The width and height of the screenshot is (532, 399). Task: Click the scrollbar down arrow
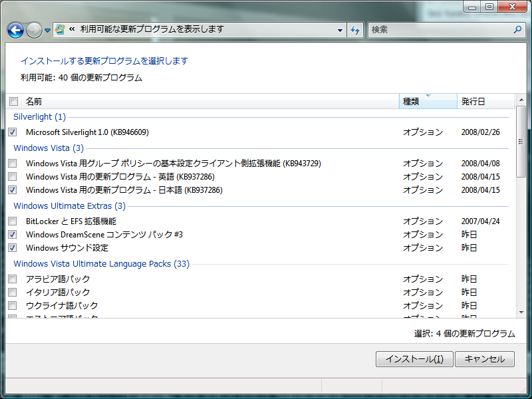tap(521, 313)
